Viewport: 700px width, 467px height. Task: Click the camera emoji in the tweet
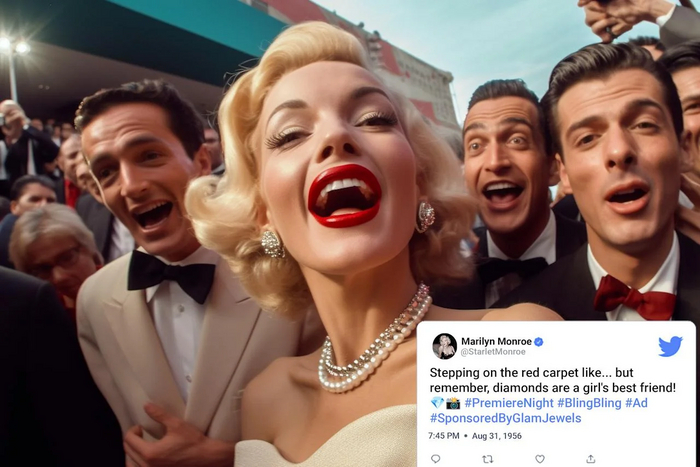(453, 403)
